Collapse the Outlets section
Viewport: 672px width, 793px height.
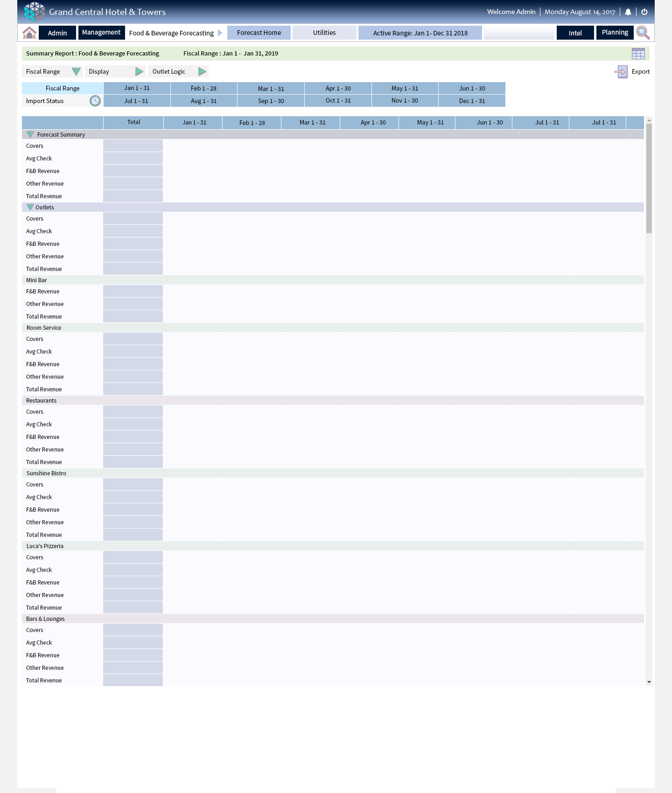coord(31,207)
